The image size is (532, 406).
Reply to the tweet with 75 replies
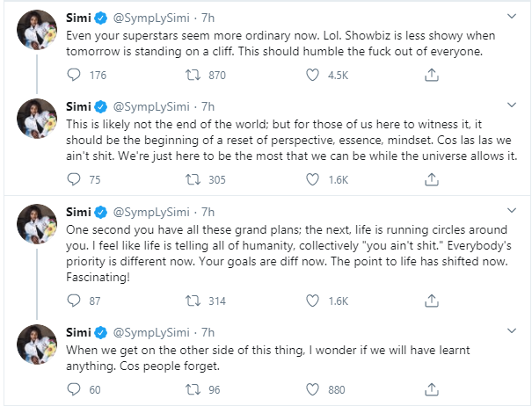coord(75,180)
